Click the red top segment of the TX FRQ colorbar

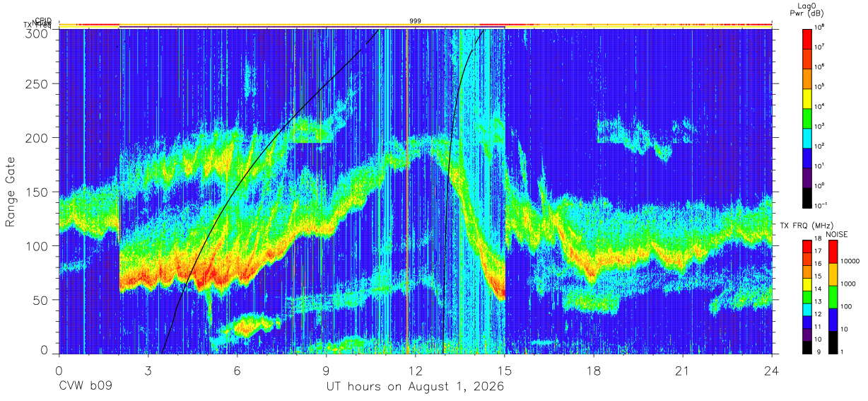tap(807, 247)
